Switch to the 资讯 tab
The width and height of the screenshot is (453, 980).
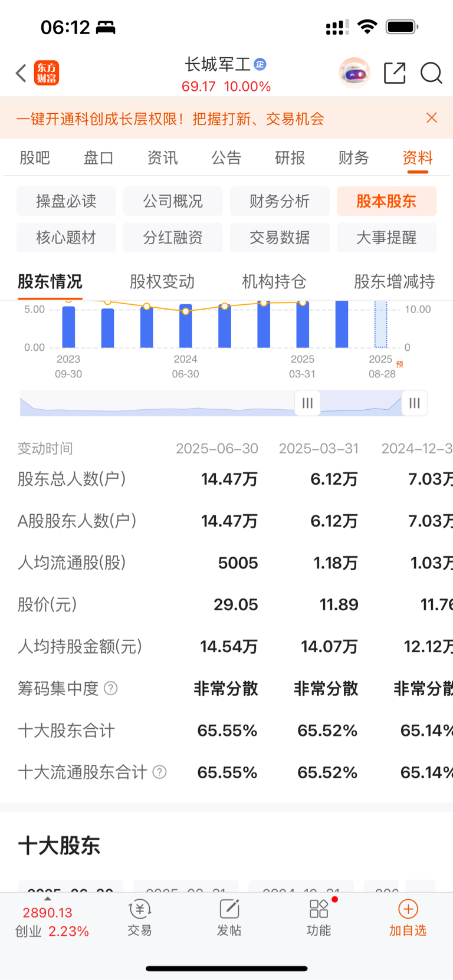click(x=162, y=158)
